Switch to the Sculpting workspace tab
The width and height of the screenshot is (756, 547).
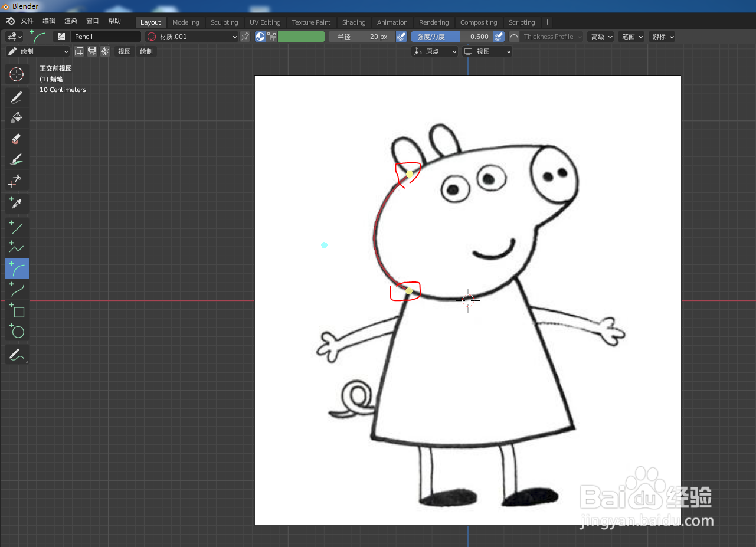[224, 22]
